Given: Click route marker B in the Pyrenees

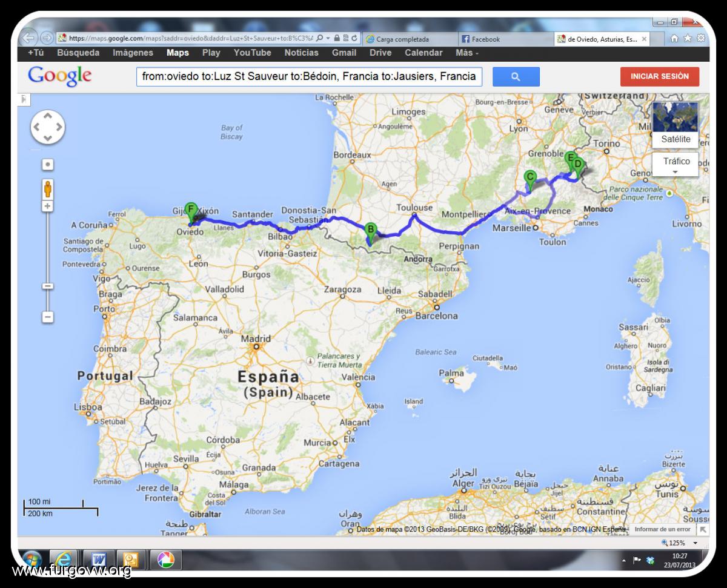Looking at the screenshot, I should point(370,233).
